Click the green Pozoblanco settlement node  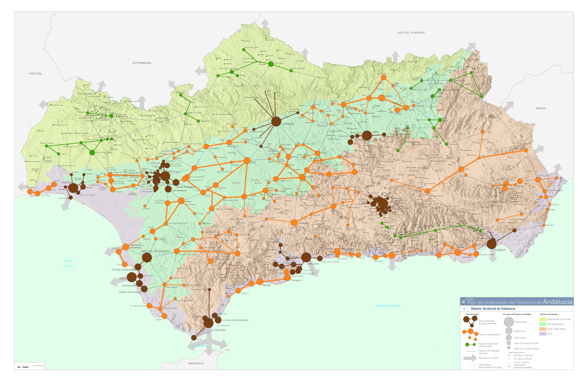pyautogui.click(x=271, y=64)
